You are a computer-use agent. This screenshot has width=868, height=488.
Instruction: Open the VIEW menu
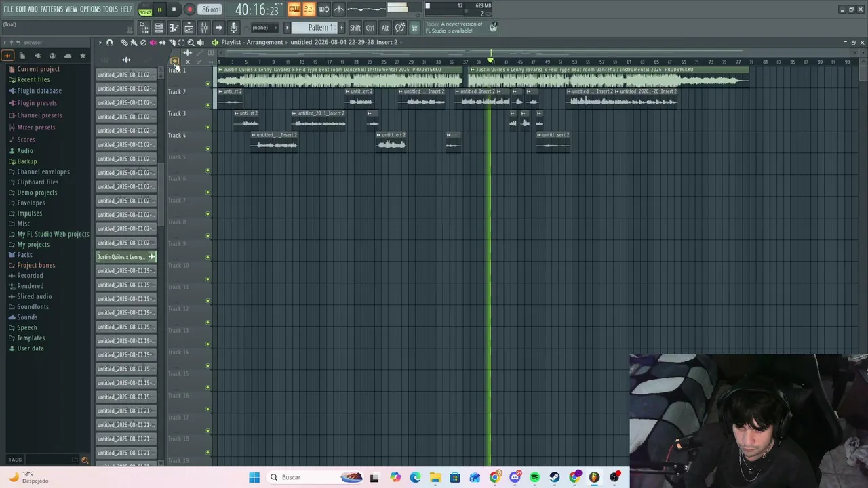[x=71, y=9]
